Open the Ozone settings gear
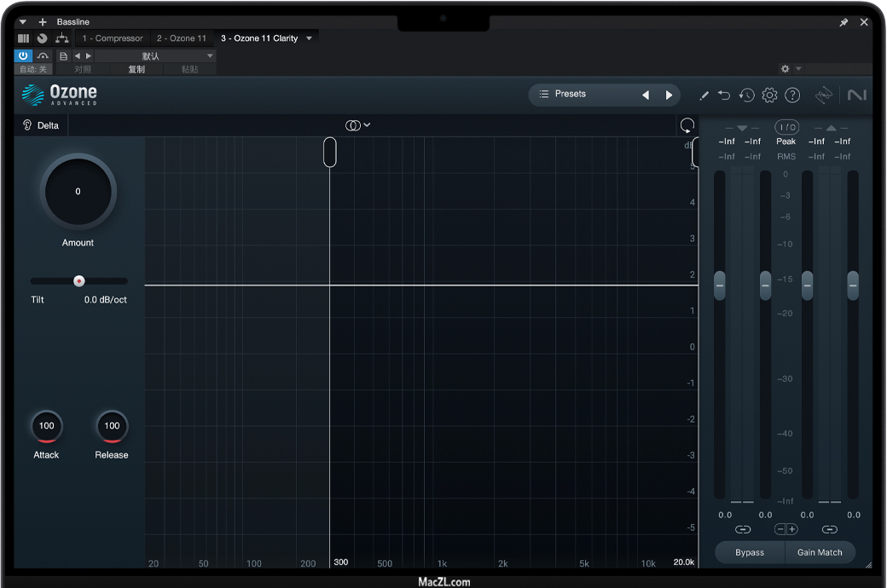887x588 pixels. coord(769,95)
